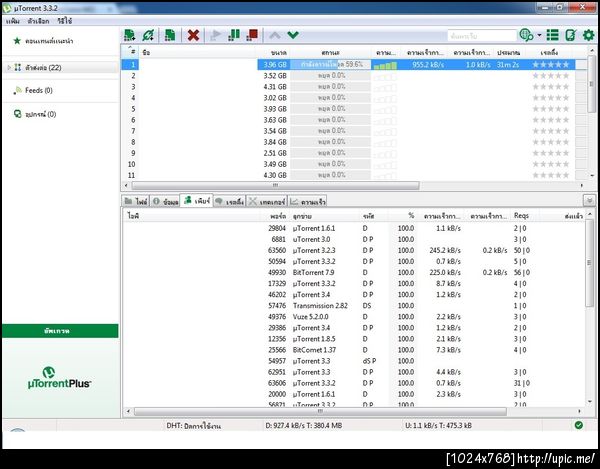Open the first (File) menu in menu bar
This screenshot has width=600, height=469.
pyautogui.click(x=13, y=21)
